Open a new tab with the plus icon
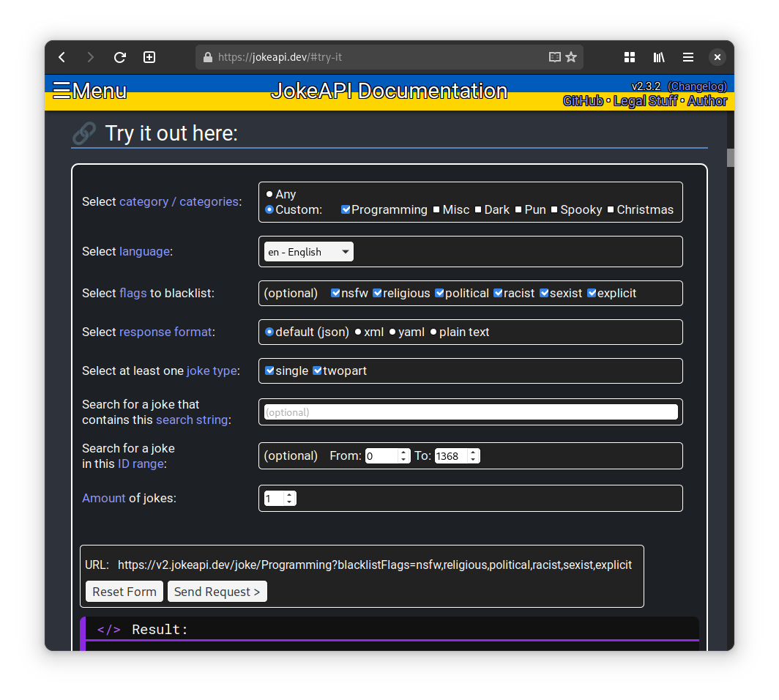This screenshot has height=700, width=779. pyautogui.click(x=149, y=57)
